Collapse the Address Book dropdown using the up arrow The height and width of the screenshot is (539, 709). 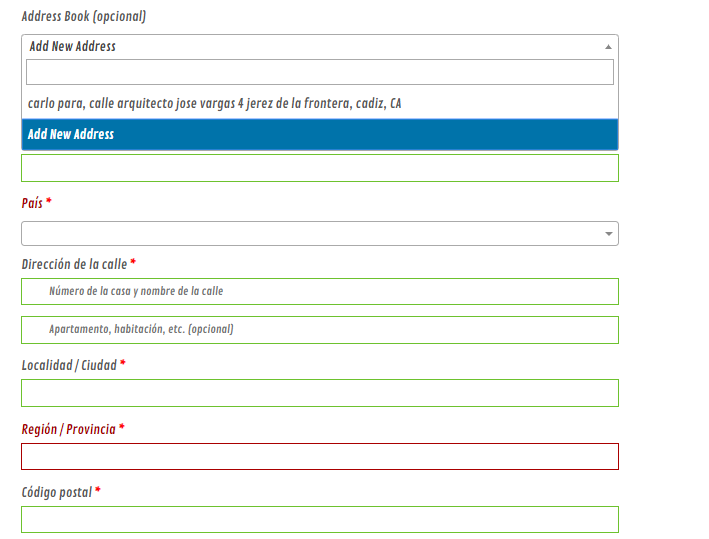(608, 47)
